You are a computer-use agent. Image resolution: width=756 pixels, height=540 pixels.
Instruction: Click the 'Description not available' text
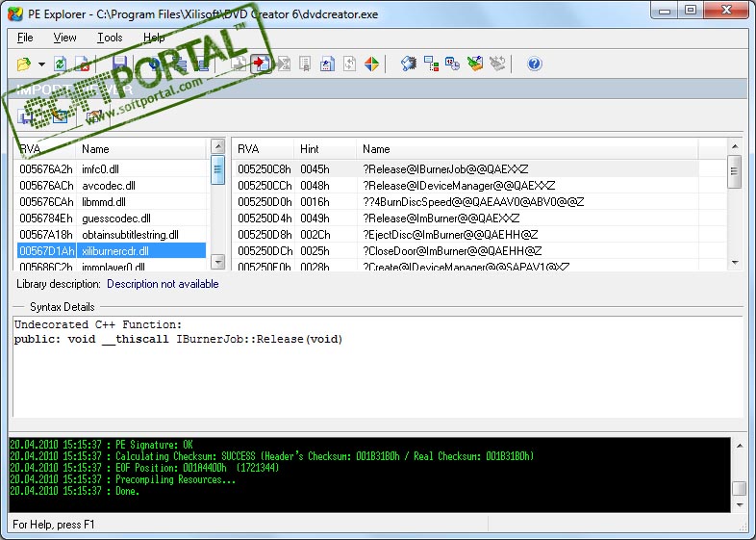(163, 284)
